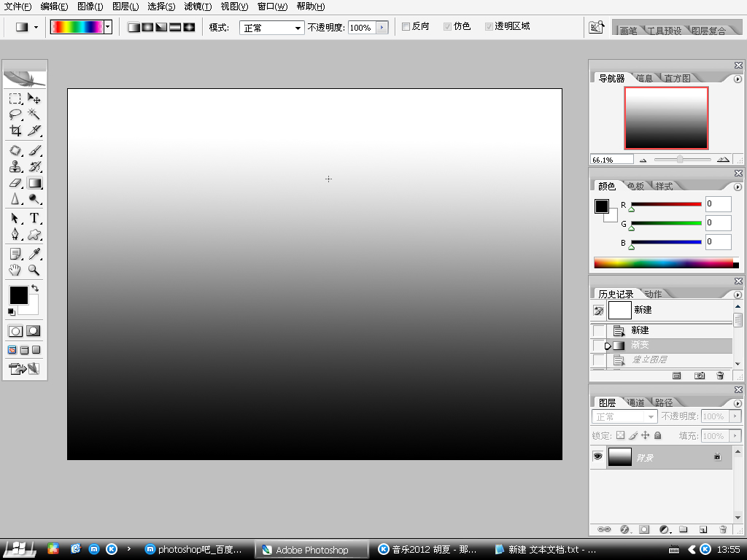Hide the 背景 layer using eye icon
Image resolution: width=747 pixels, height=560 pixels.
[597, 456]
